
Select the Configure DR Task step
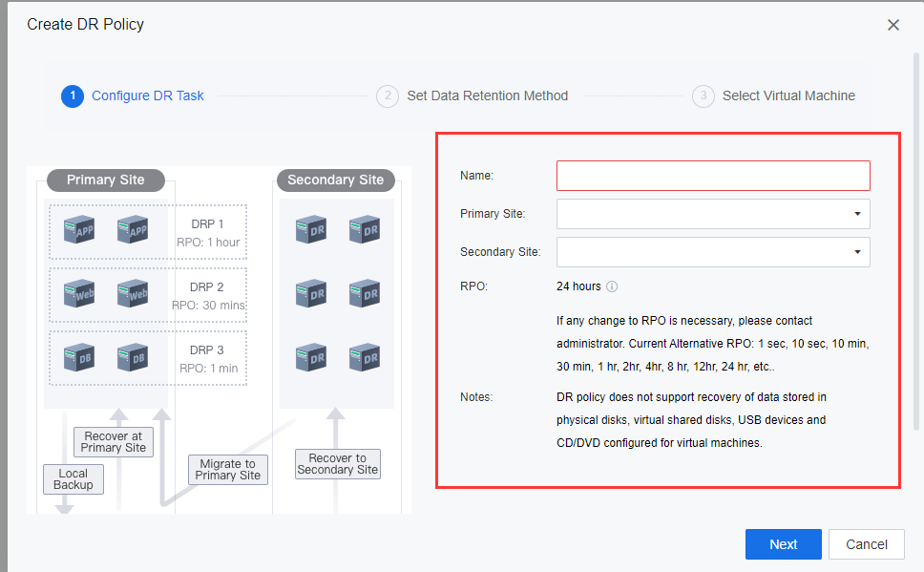coord(147,95)
